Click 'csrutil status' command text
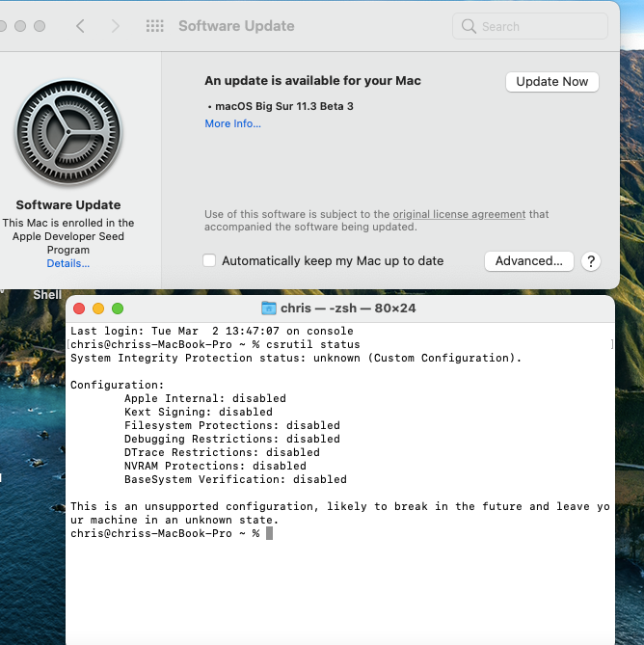The height and width of the screenshot is (645, 644). pos(313,345)
